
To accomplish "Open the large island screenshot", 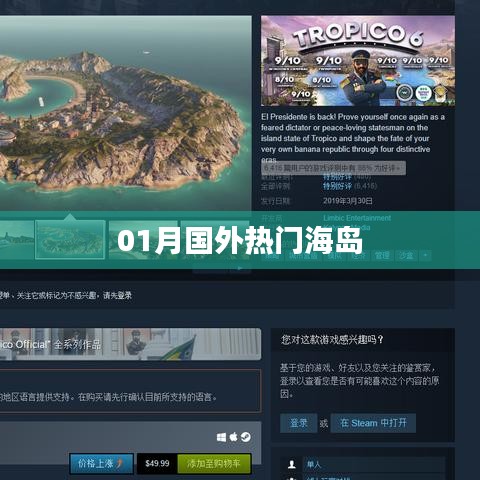I will pyautogui.click(x=126, y=113).
